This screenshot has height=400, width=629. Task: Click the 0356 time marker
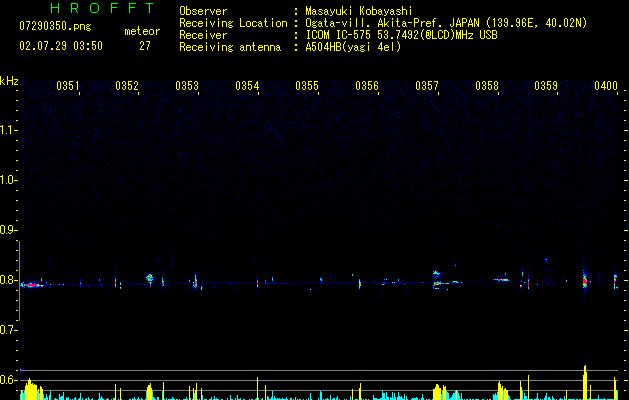pyautogui.click(x=367, y=86)
